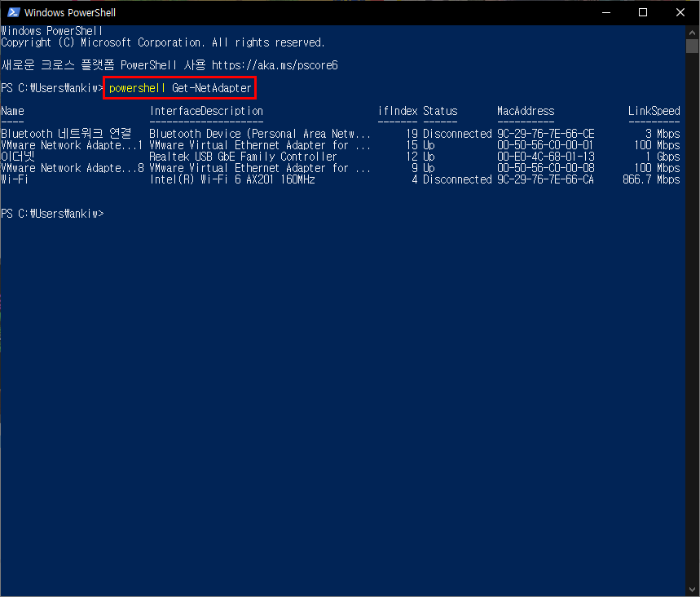Click Disconnected status of Wi-Fi row
This screenshot has height=597, width=700.
457,179
